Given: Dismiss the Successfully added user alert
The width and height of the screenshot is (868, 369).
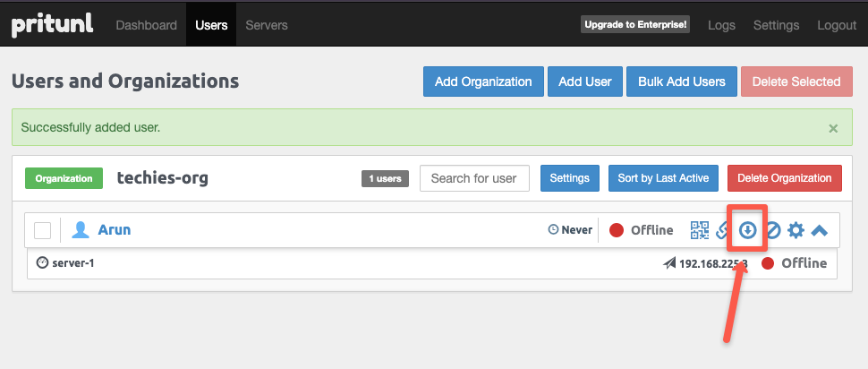Looking at the screenshot, I should point(833,129).
